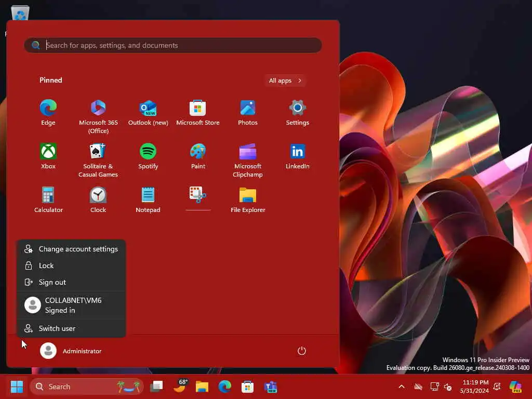Click the network display tray icon

[434, 387]
